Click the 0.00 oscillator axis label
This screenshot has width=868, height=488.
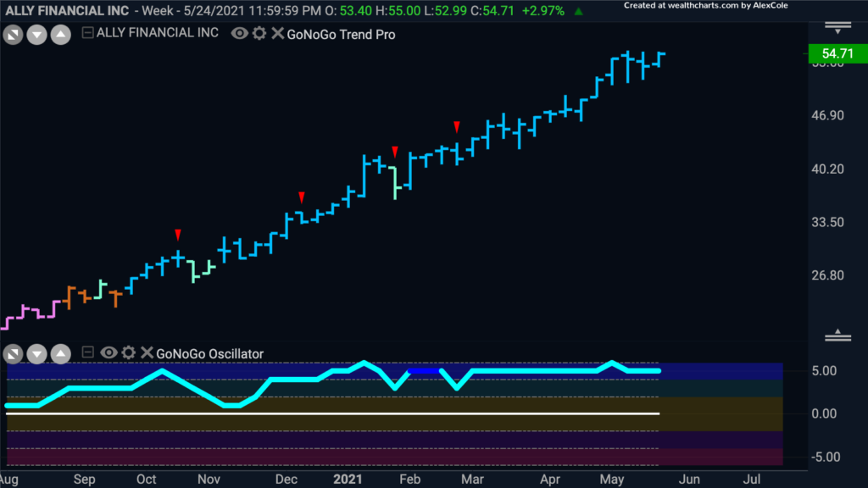824,413
